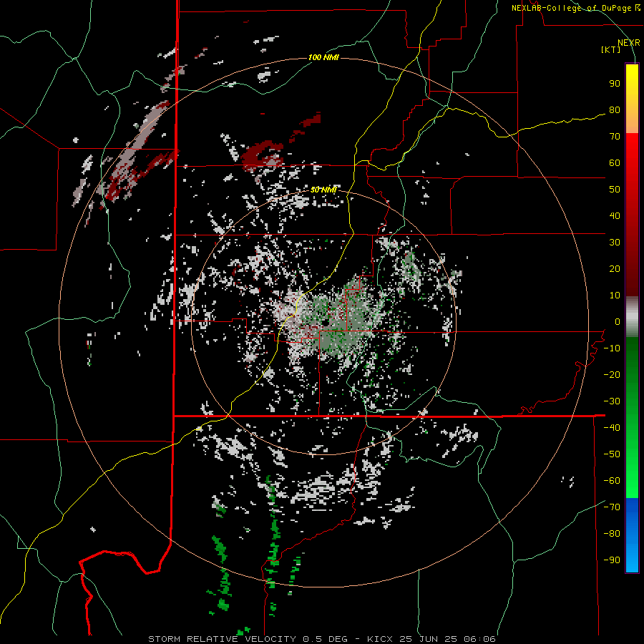Click the -80 value on velocity scale
Viewport: 644px width, 644px height.
pyautogui.click(x=612, y=534)
